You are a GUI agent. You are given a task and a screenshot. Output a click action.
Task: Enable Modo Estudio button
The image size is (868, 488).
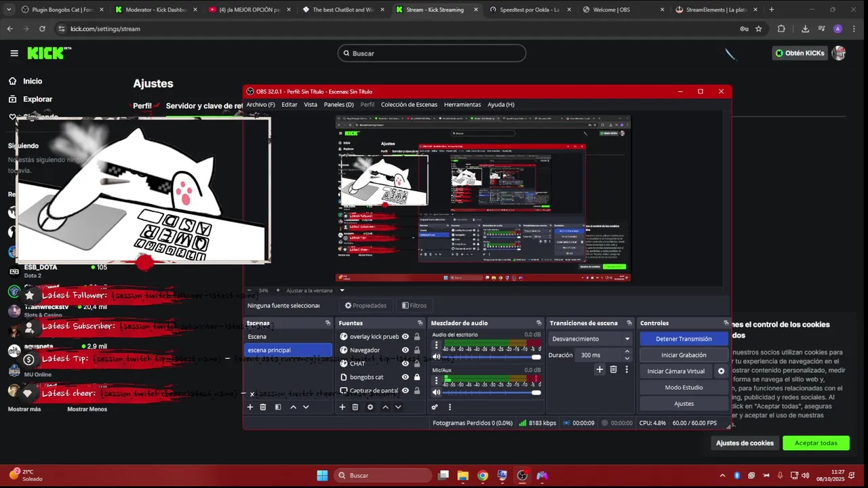click(x=684, y=388)
